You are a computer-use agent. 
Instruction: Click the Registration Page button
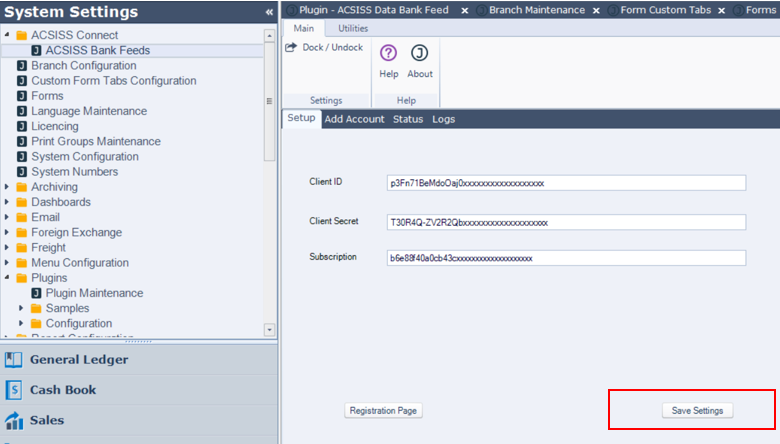(x=384, y=410)
